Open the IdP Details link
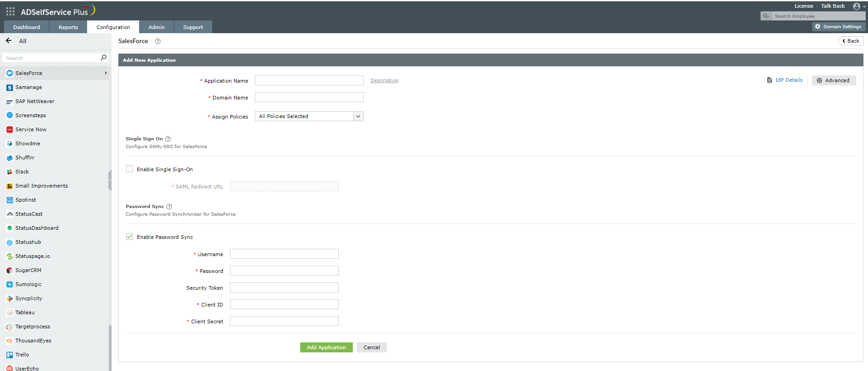This screenshot has width=868, height=371. pos(785,80)
